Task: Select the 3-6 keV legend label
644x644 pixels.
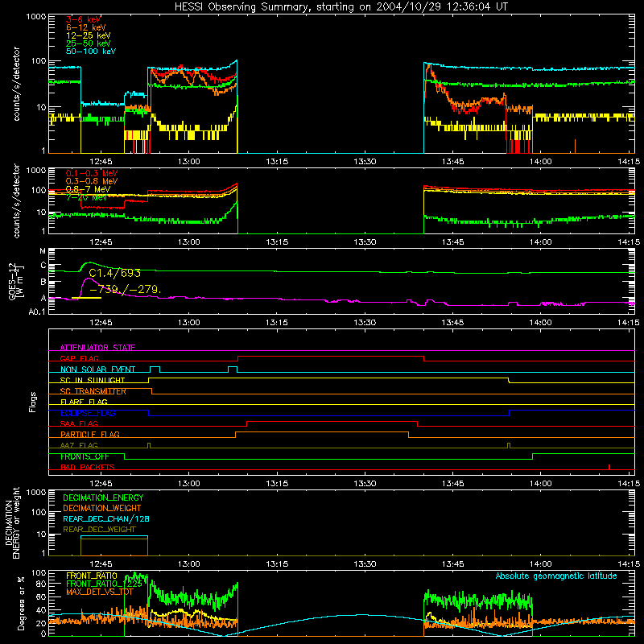Action: [x=83, y=19]
